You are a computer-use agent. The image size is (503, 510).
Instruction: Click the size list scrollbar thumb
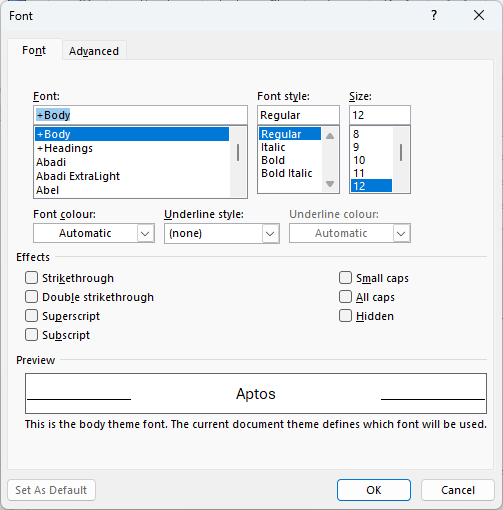click(x=401, y=153)
